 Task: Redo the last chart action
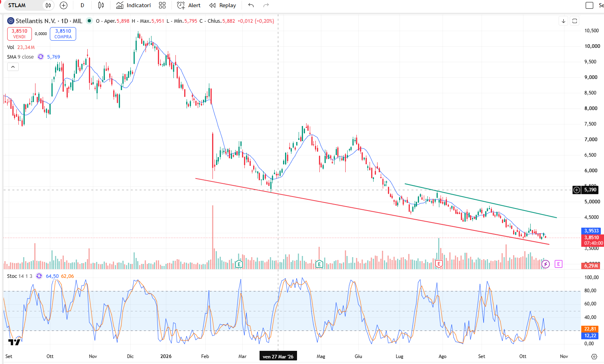click(x=266, y=5)
